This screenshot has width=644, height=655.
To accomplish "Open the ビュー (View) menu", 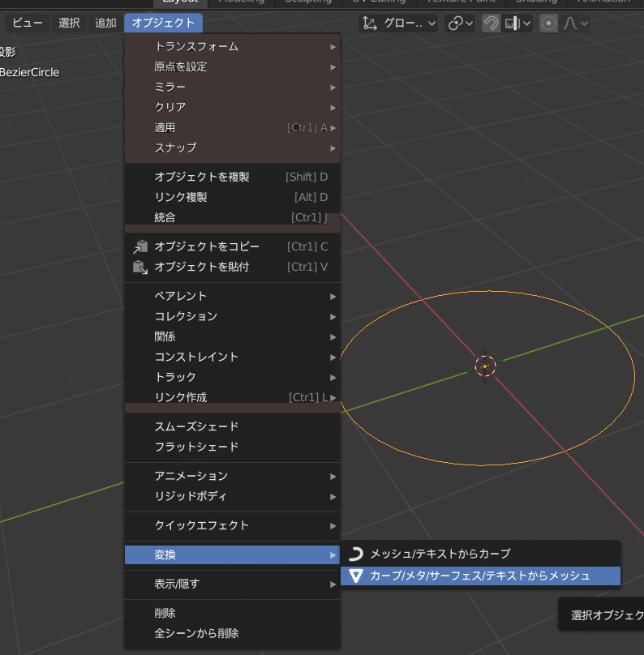I will tap(27, 23).
